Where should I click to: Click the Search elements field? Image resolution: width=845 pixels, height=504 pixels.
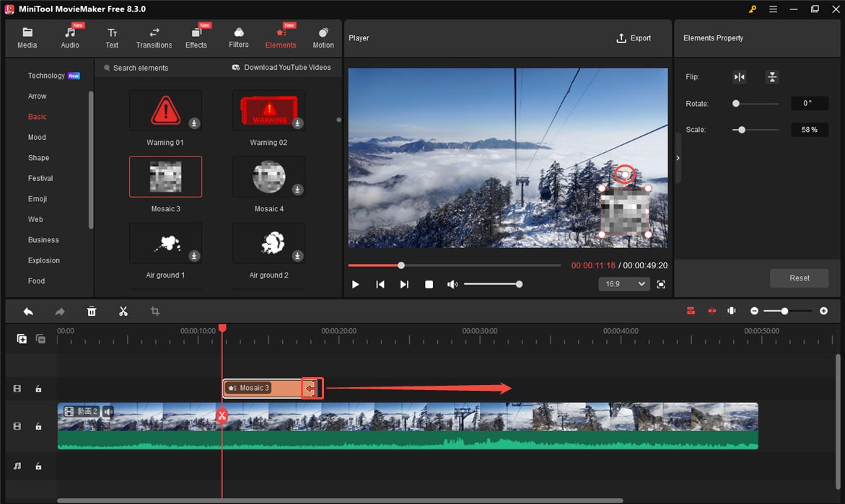coord(140,68)
